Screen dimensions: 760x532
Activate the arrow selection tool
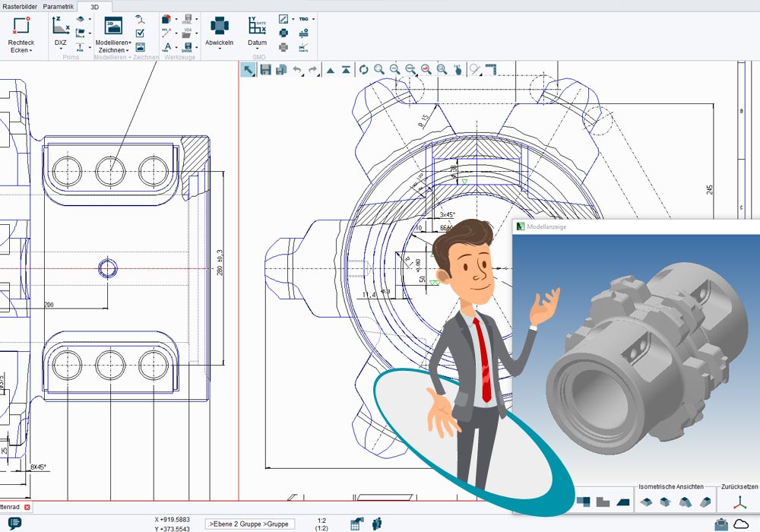click(249, 70)
